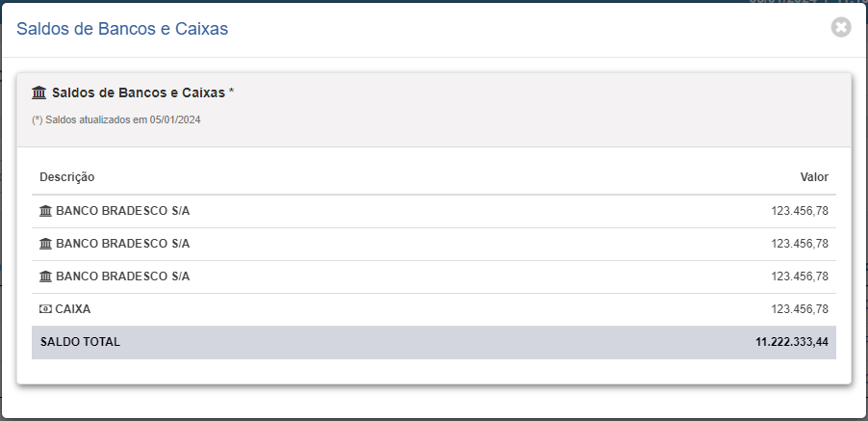The image size is (868, 421).
Task: Click the third BANCO BRADESCO S/A label
Action: [123, 276]
